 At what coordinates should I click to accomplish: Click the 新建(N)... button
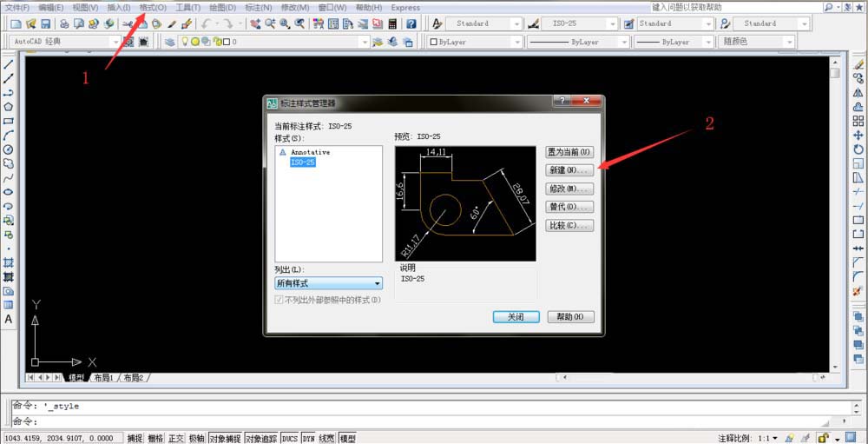click(569, 169)
